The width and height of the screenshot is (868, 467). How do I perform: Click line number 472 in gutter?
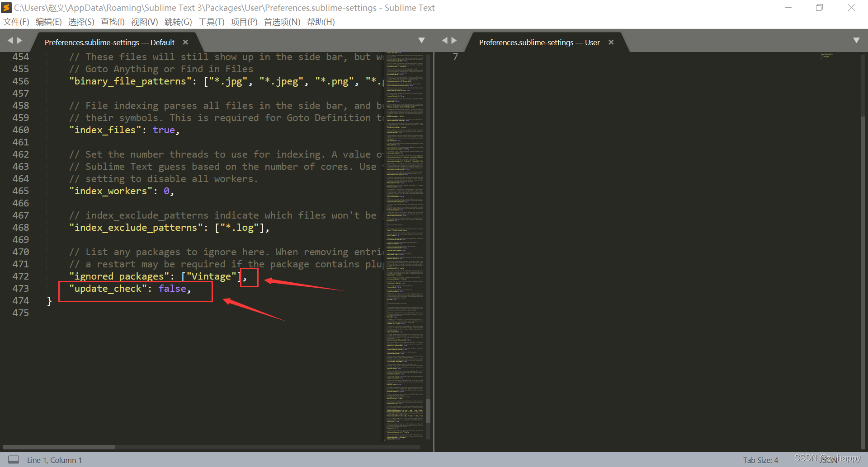[20, 276]
